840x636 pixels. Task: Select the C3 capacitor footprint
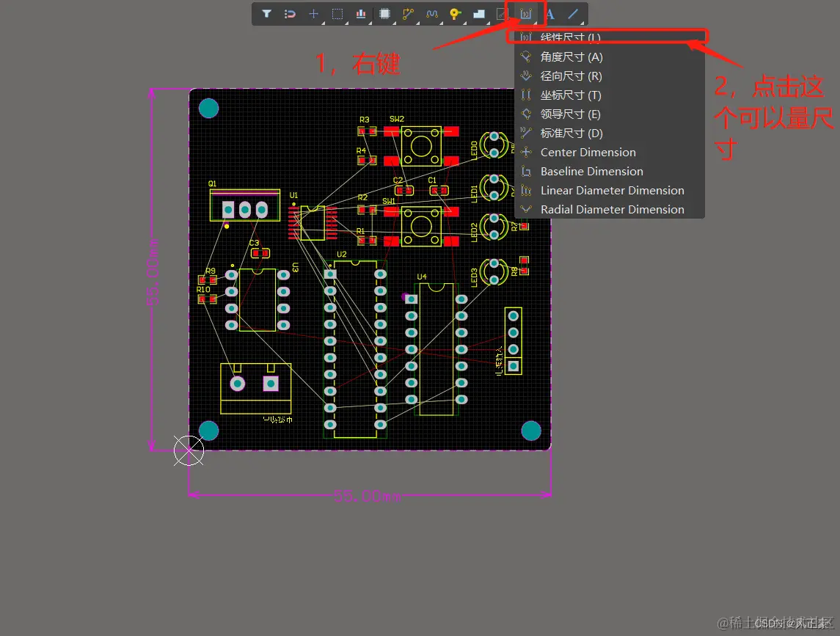(260, 253)
